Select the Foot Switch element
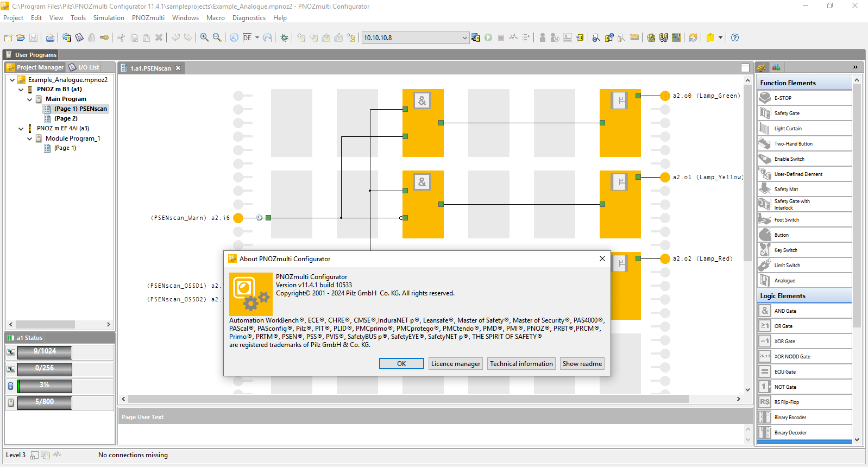 804,219
